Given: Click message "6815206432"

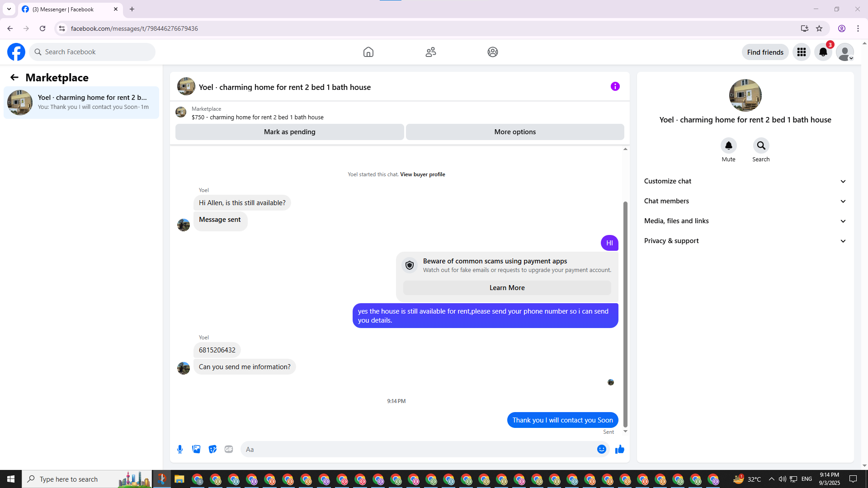Looking at the screenshot, I should (217, 350).
